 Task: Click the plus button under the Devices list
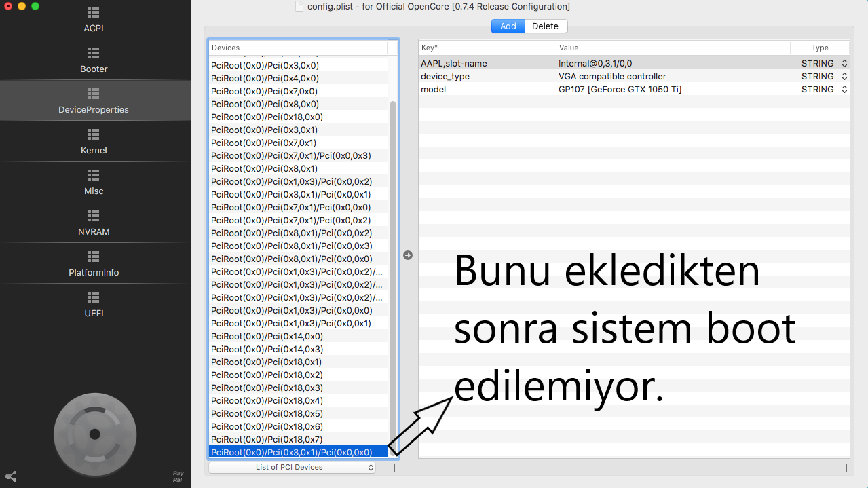[x=395, y=468]
